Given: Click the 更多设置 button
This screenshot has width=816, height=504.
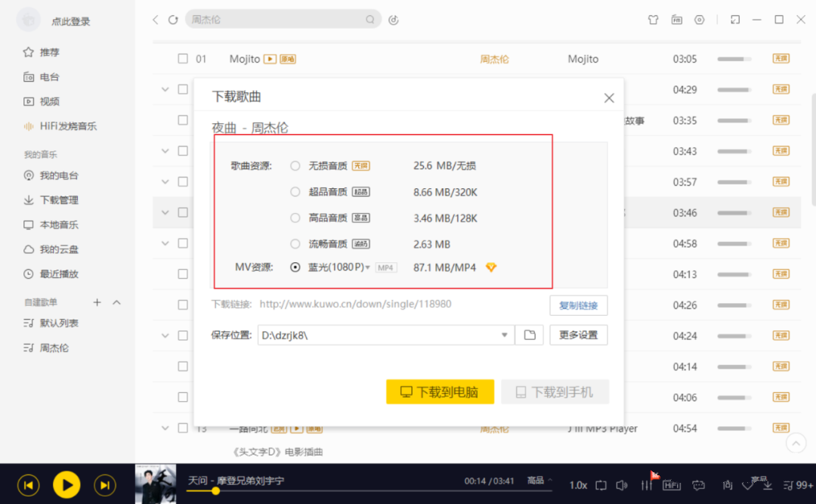Looking at the screenshot, I should pos(578,335).
